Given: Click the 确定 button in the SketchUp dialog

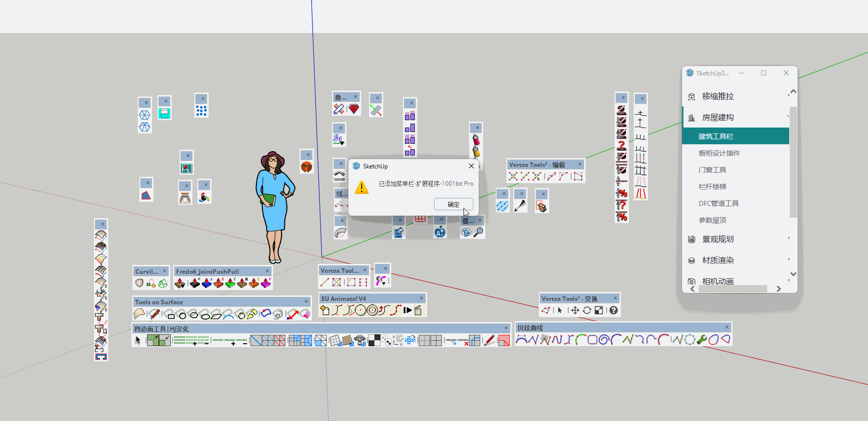Looking at the screenshot, I should (x=453, y=204).
